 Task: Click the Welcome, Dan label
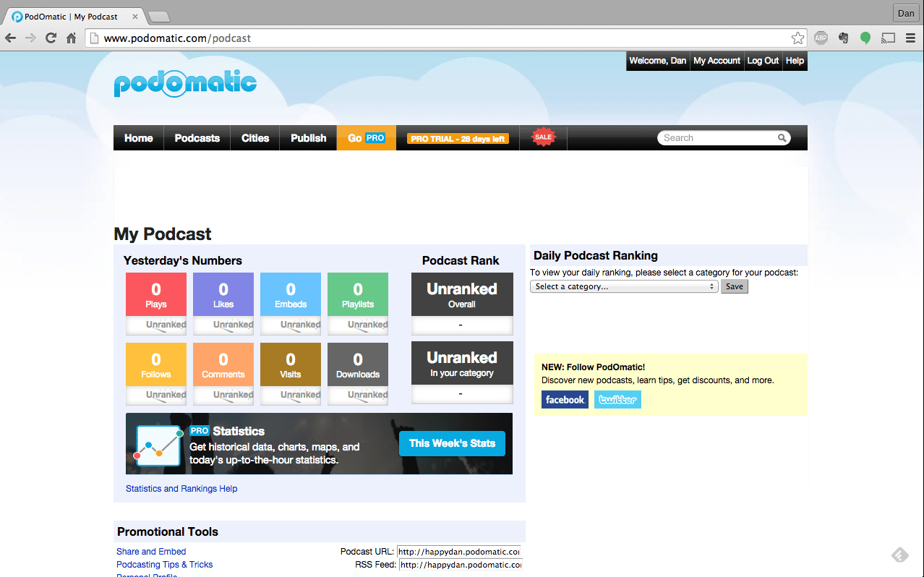click(x=657, y=61)
